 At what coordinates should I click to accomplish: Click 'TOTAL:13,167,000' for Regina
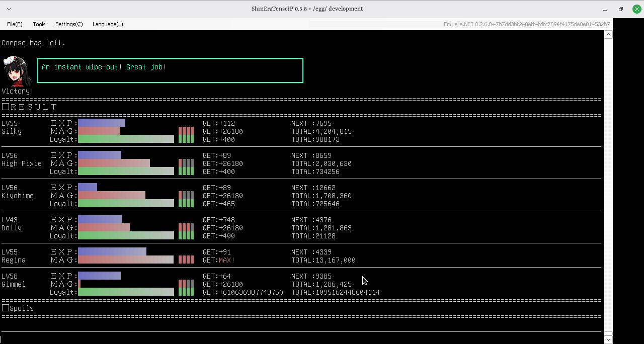pyautogui.click(x=324, y=260)
